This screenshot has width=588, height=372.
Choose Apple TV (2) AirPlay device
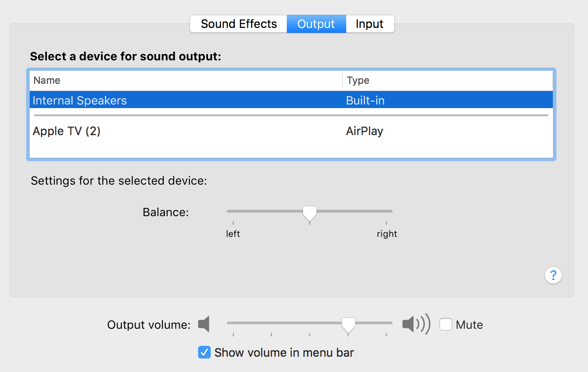pyautogui.click(x=67, y=132)
